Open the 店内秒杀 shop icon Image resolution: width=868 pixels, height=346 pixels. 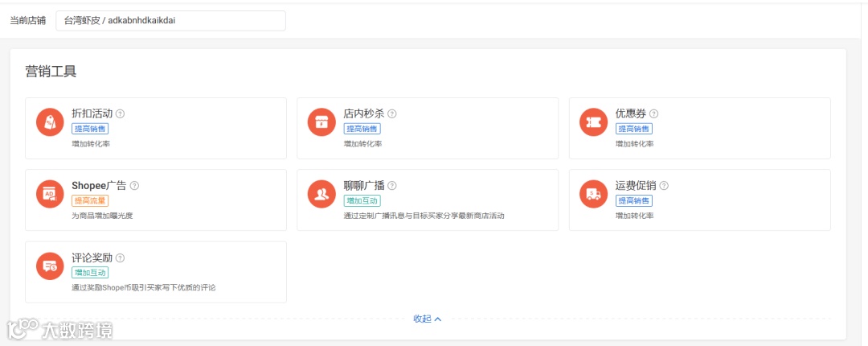pos(321,122)
